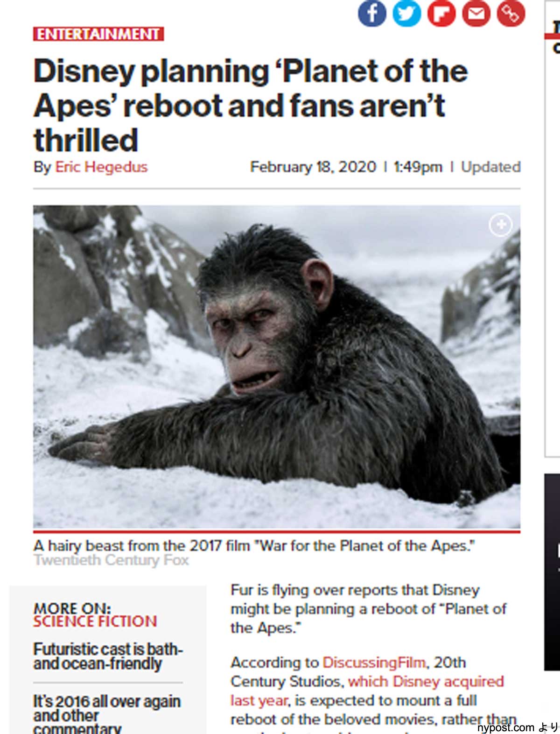This screenshot has width=560, height=734.
Task: Copy article link with chain icon
Action: 511,13
